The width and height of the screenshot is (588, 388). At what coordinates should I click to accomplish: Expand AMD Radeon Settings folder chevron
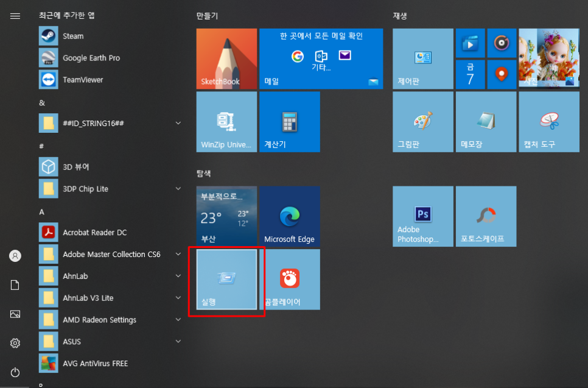178,319
